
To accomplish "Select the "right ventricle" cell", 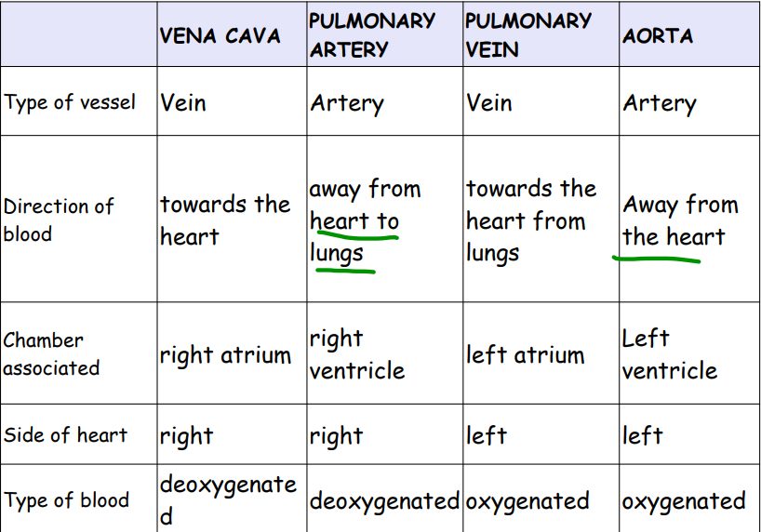I will point(356,354).
